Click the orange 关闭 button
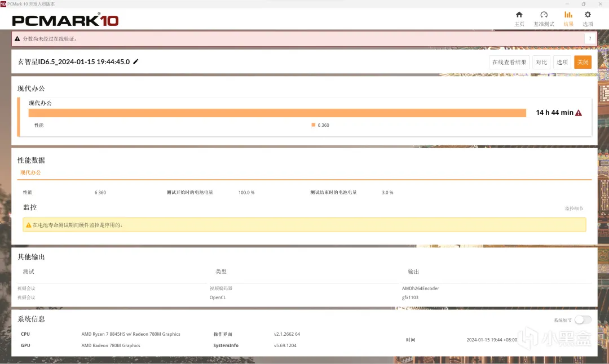Screen dimensions: 609x364 tap(582, 62)
